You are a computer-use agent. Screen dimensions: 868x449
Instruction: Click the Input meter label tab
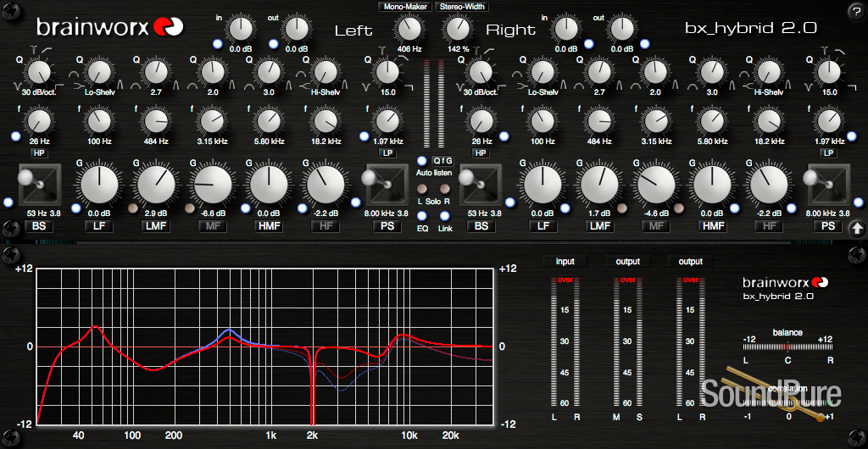tap(565, 262)
